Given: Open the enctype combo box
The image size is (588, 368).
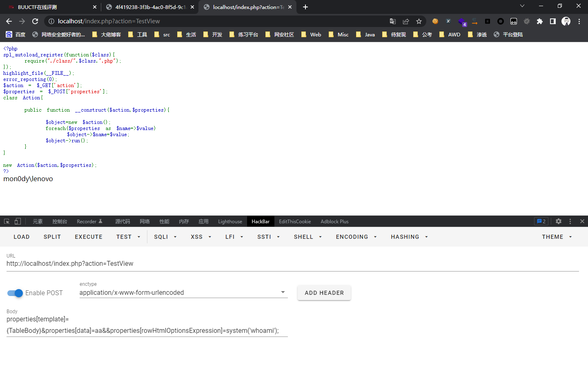Looking at the screenshot, I should 183,292.
